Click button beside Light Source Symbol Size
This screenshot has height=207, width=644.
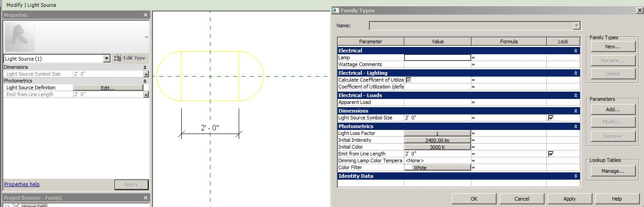pyautogui.click(x=146, y=74)
